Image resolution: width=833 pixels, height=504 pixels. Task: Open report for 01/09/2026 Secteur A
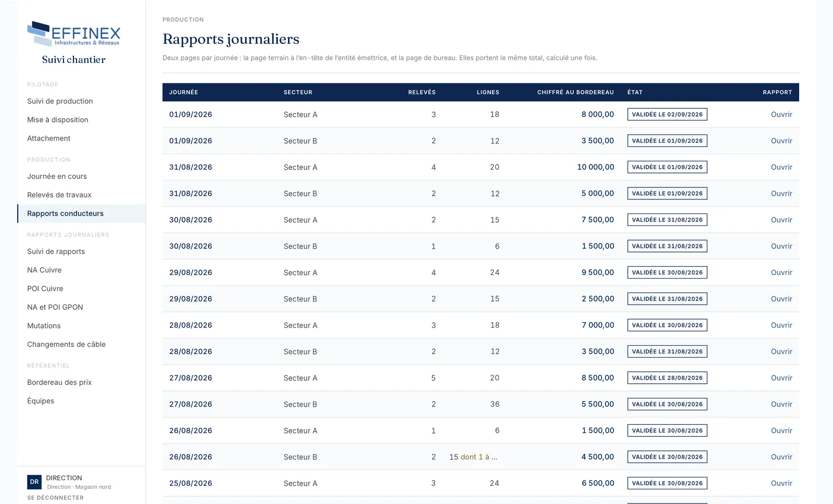pos(781,115)
